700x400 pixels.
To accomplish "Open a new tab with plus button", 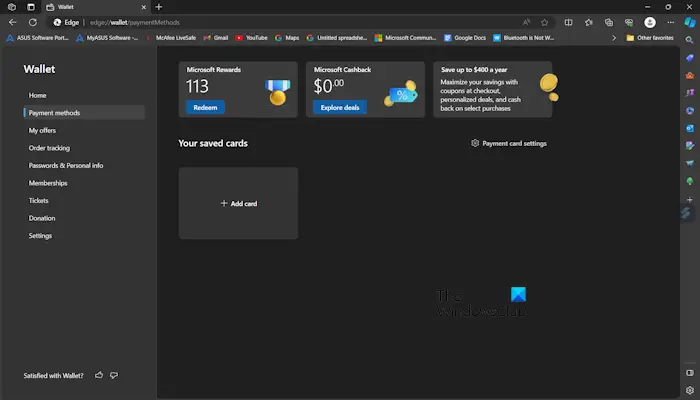I will click(158, 7).
